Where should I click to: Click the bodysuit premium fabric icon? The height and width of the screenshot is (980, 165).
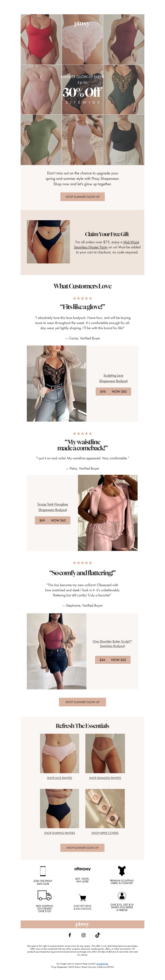tap(122, 871)
